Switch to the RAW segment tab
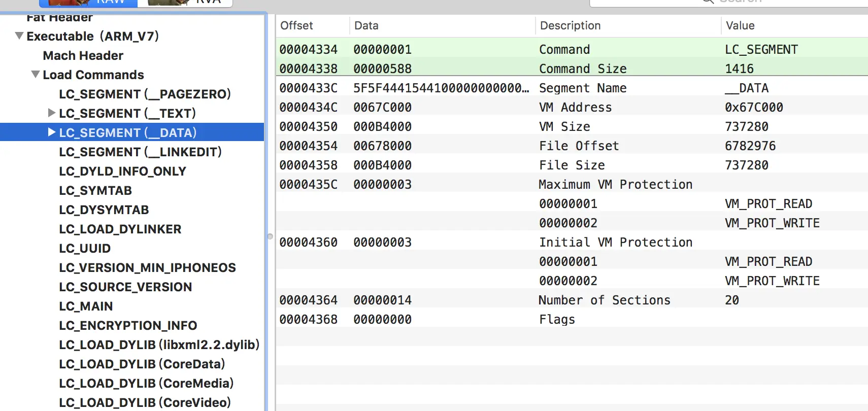 pos(89,2)
